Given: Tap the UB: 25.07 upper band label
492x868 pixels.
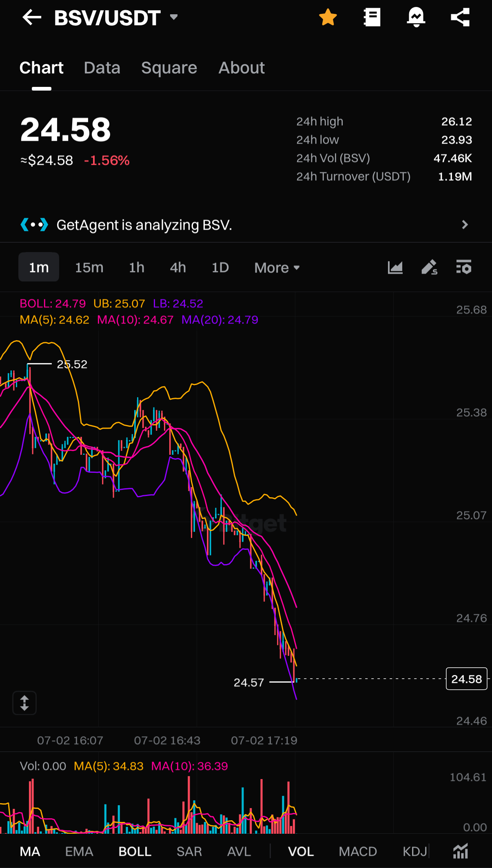Looking at the screenshot, I should tap(119, 303).
